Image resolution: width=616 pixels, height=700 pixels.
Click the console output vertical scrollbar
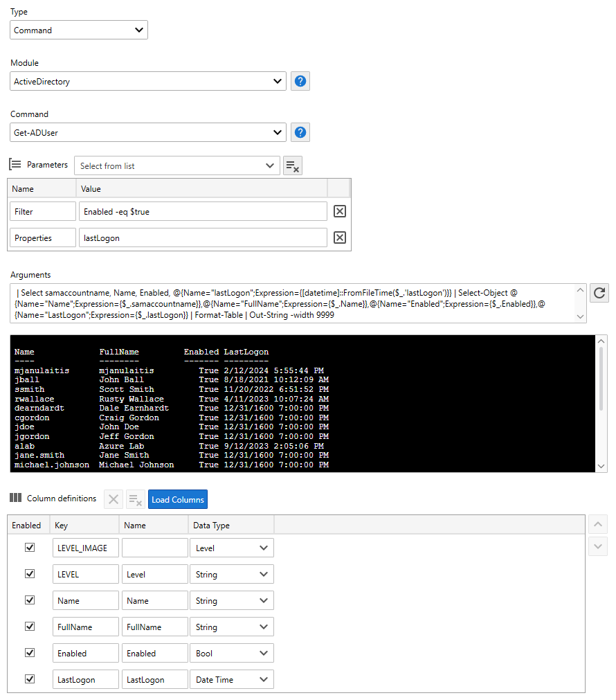tap(600, 402)
